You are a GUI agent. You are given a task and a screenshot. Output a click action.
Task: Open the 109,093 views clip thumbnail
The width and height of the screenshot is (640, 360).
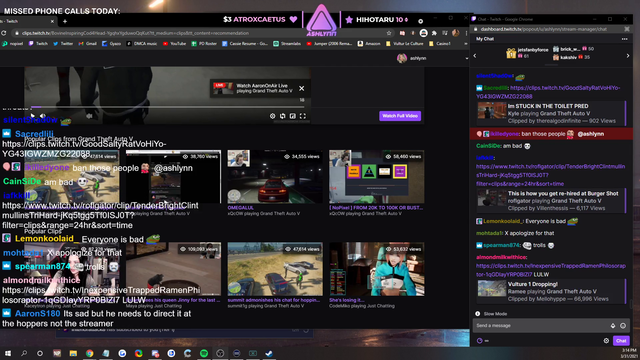coord(173,269)
